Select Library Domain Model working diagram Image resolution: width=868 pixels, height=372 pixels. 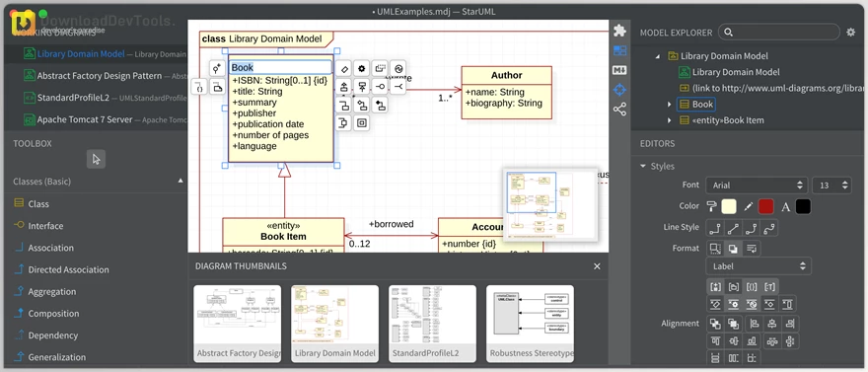pyautogui.click(x=97, y=54)
